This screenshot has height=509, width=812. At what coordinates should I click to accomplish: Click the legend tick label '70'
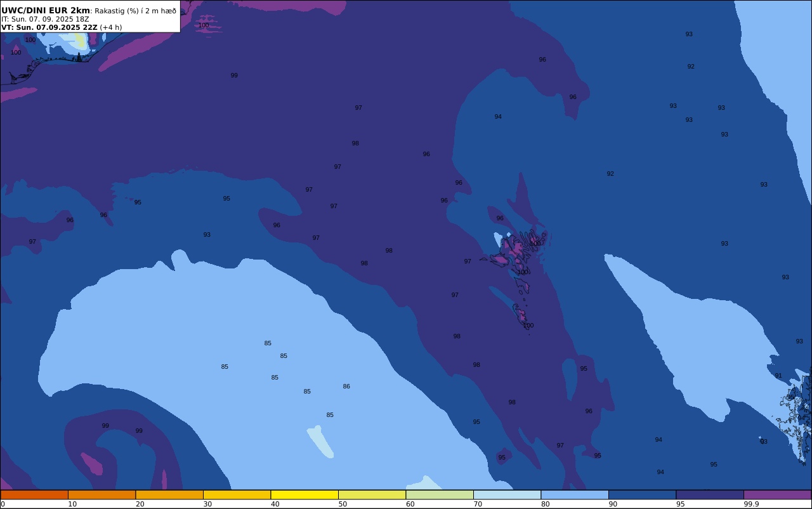478,504
